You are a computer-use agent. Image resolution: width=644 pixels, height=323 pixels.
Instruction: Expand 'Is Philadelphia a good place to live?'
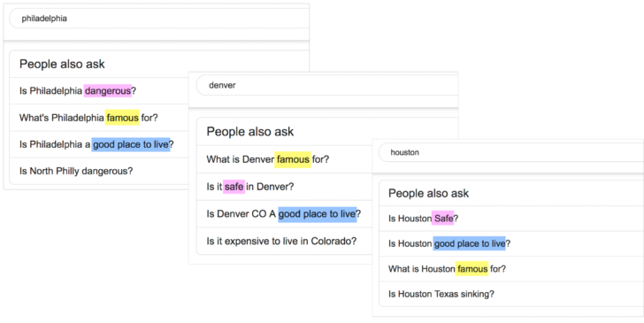98,144
